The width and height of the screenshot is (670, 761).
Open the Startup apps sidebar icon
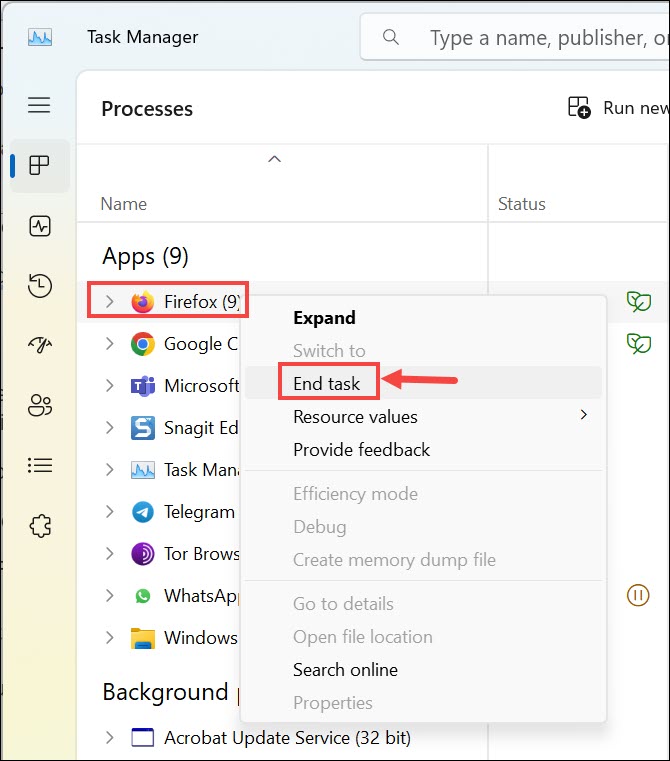point(39,345)
